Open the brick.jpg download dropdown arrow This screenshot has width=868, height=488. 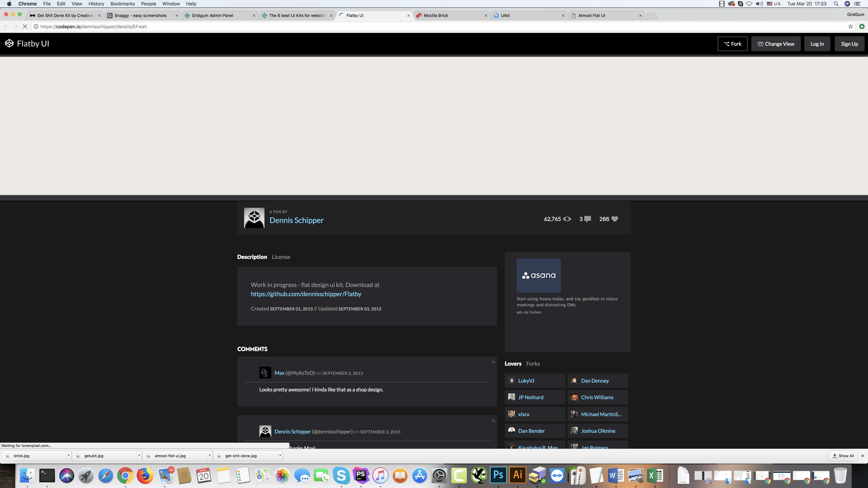tap(68, 455)
